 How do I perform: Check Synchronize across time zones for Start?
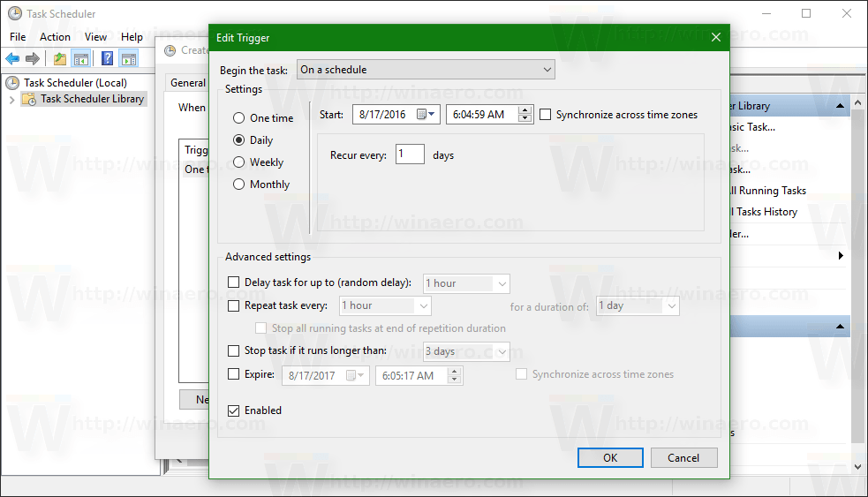[x=546, y=115]
